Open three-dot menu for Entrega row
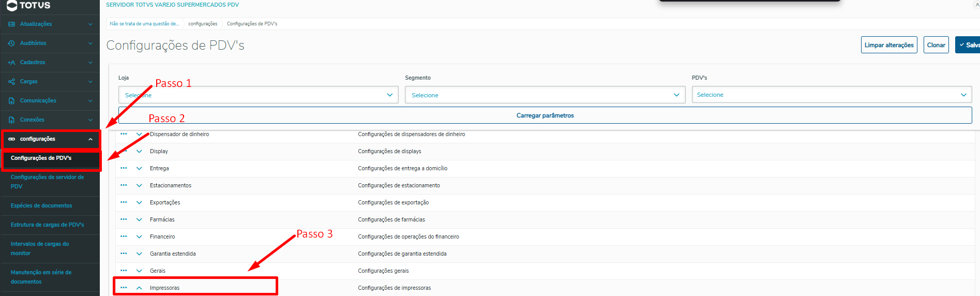This screenshot has height=296, width=980. 124,168
